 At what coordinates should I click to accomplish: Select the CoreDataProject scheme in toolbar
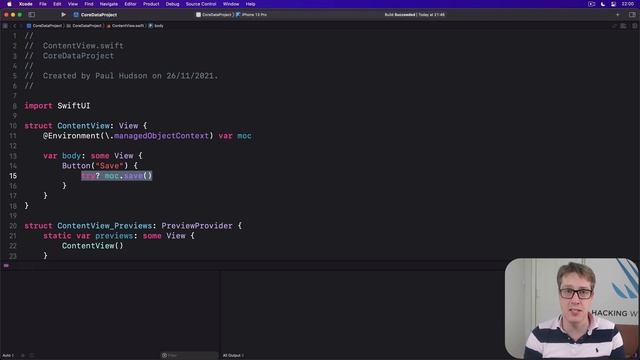(x=214, y=15)
